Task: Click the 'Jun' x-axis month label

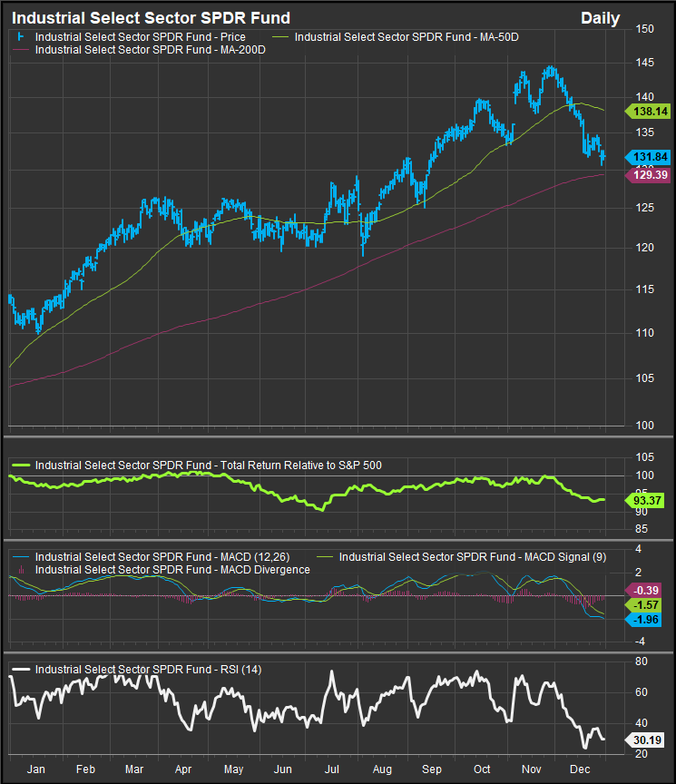Action: (282, 769)
